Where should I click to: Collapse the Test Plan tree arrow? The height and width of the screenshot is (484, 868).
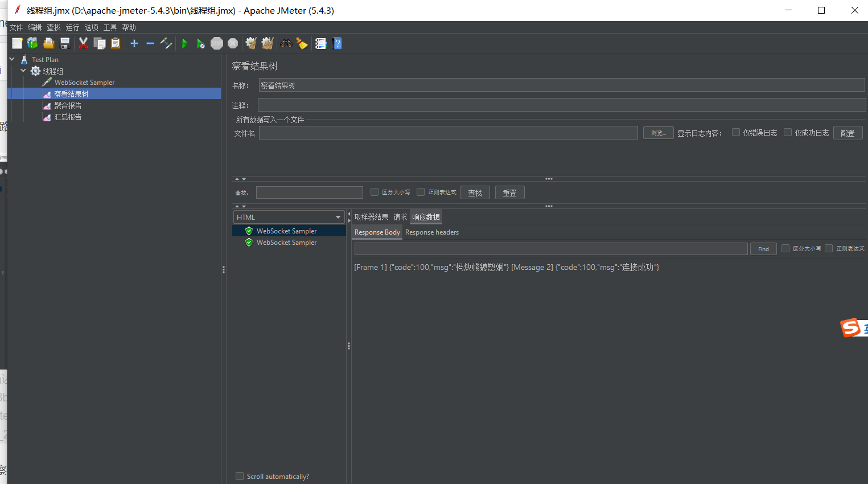click(12, 59)
